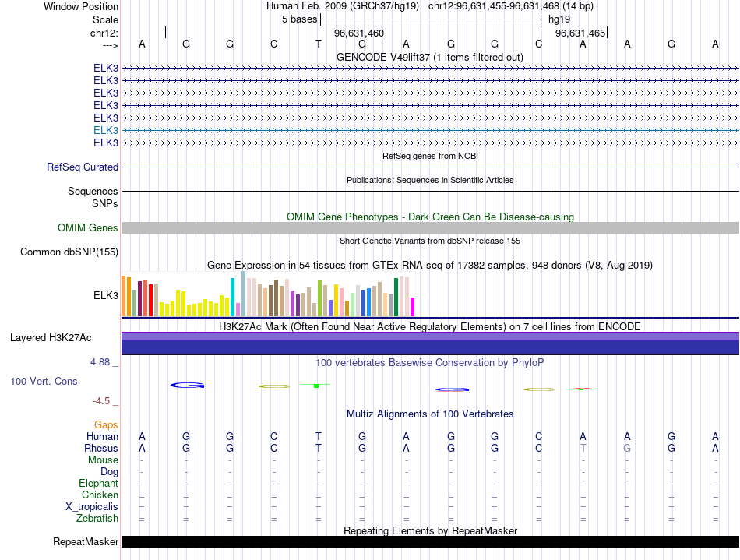Select the Chicken species alignment label
This screenshot has width=740, height=560.
click(x=100, y=495)
